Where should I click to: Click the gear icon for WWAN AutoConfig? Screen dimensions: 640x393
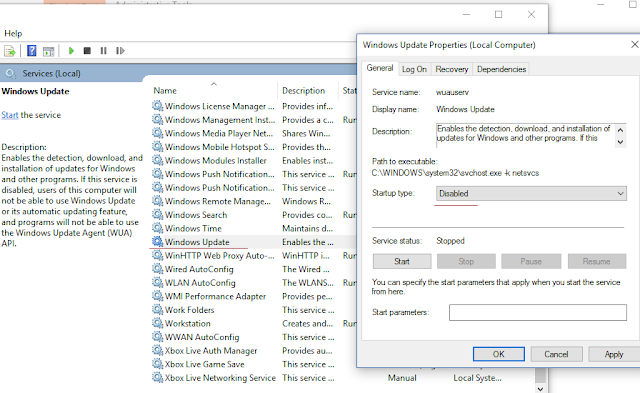coord(158,337)
